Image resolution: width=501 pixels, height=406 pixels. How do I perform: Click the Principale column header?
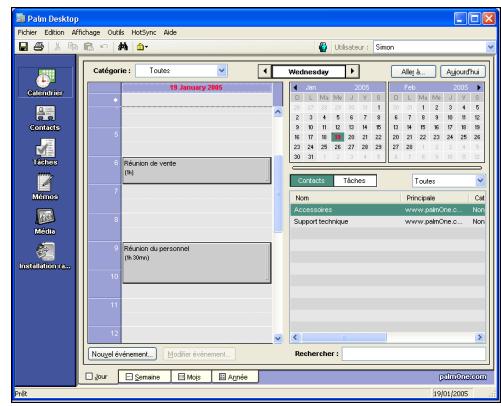(434, 198)
